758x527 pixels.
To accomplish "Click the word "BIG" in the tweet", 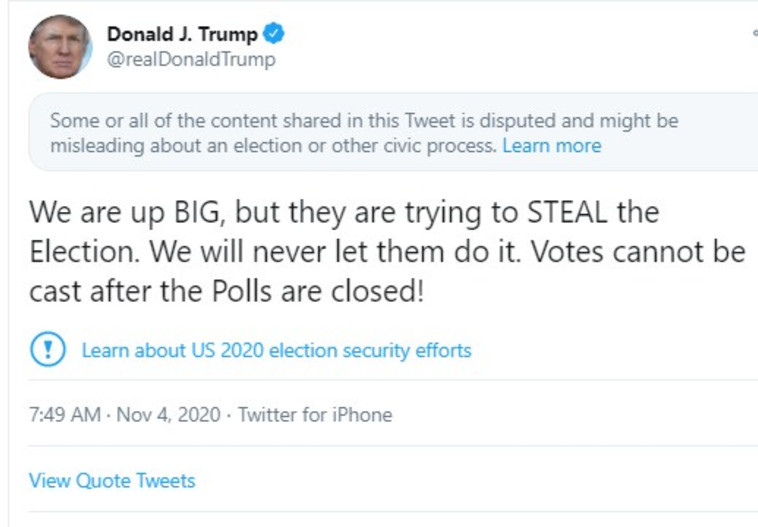I will pyautogui.click(x=173, y=214).
